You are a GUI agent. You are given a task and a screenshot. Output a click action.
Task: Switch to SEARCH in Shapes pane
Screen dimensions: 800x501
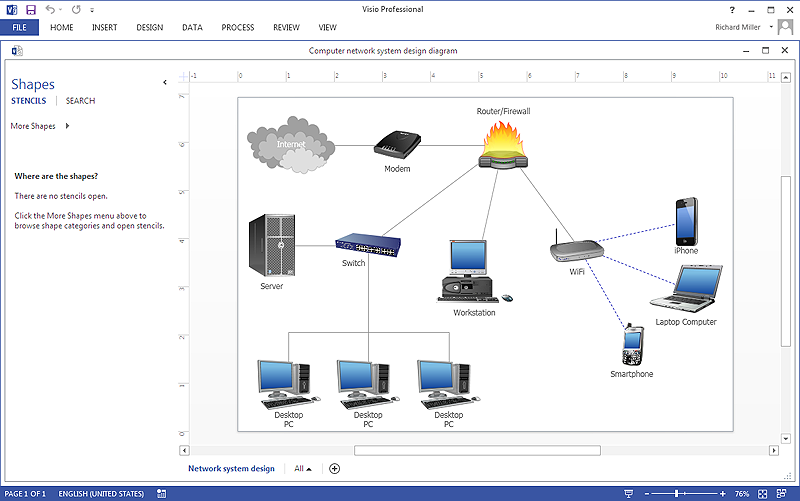tap(80, 101)
